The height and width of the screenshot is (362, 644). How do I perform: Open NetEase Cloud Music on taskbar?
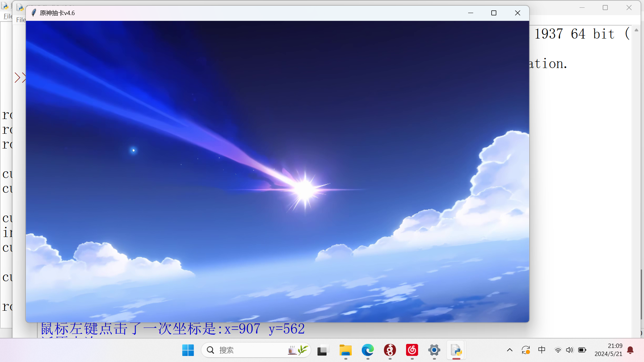pos(412,350)
